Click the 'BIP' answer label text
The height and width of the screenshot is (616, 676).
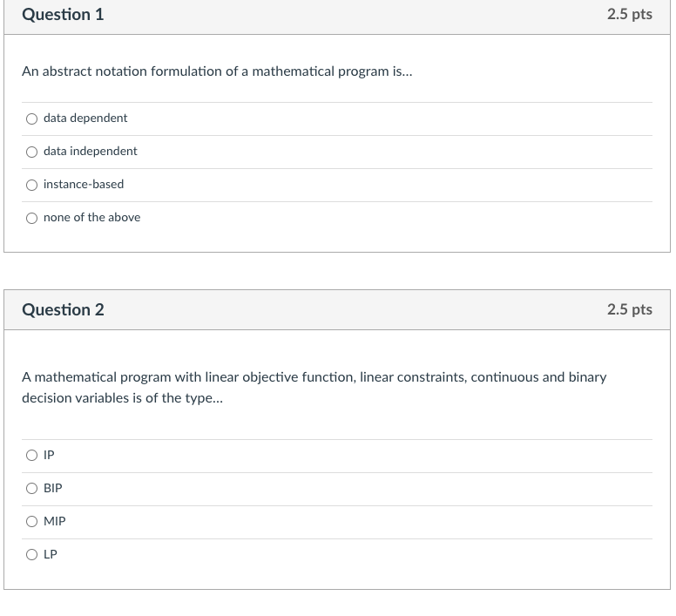(x=53, y=488)
